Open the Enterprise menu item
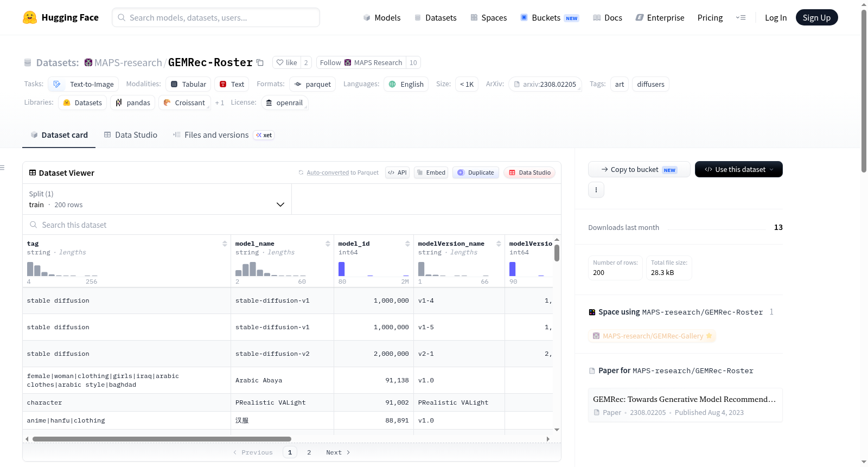 click(660, 17)
